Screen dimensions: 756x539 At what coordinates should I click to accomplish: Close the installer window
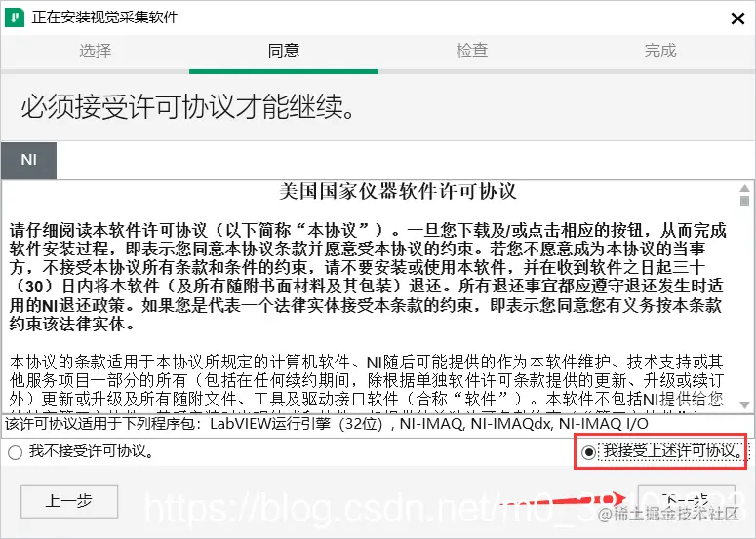click(x=737, y=19)
